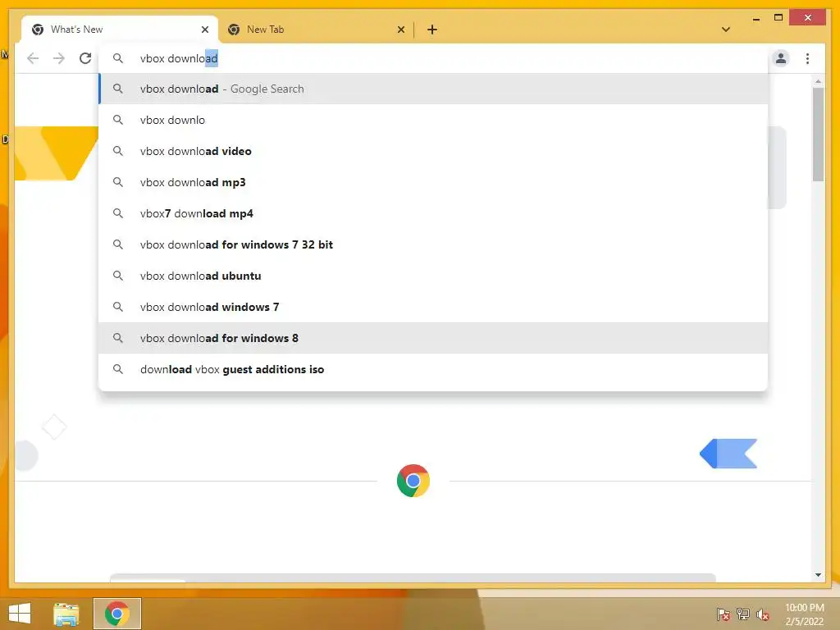
Task: Click the address bar text 'vbox download'
Action: pyautogui.click(x=179, y=58)
